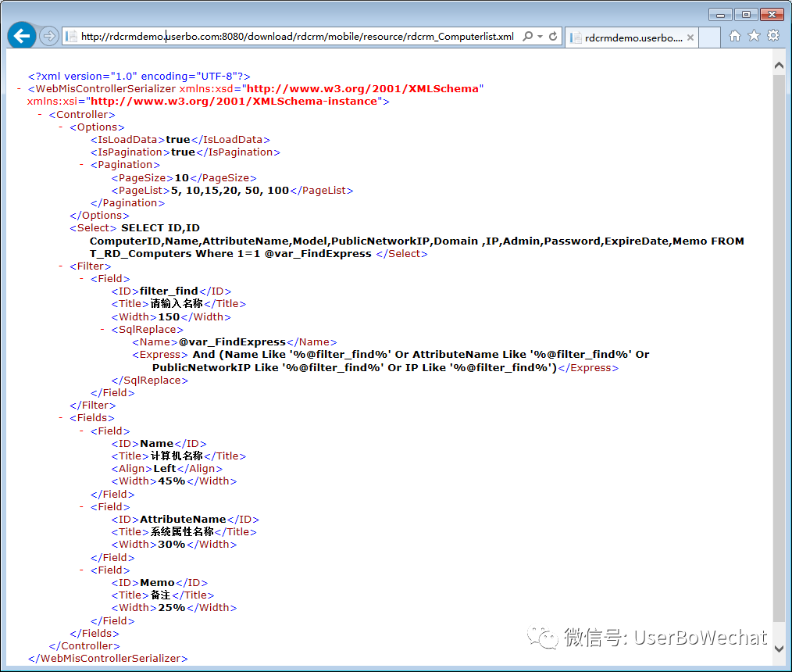
Task: Go back with the blue Back arrow
Action: coord(22,35)
